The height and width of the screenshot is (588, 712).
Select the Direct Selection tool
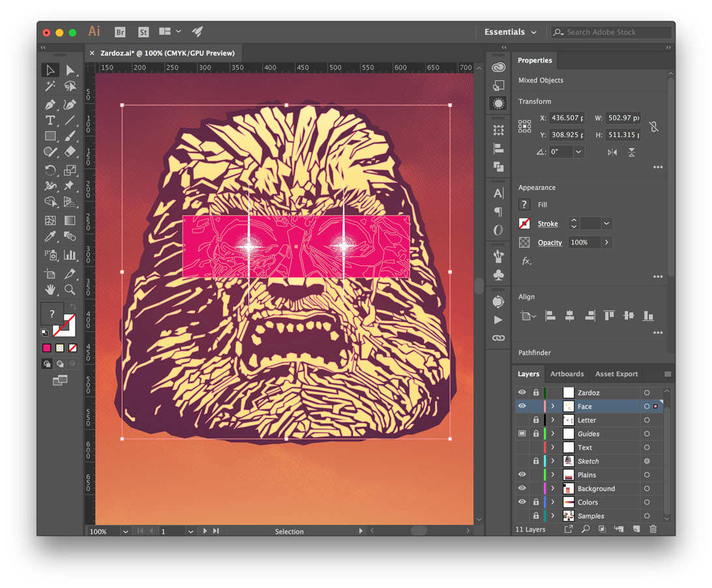coord(70,70)
